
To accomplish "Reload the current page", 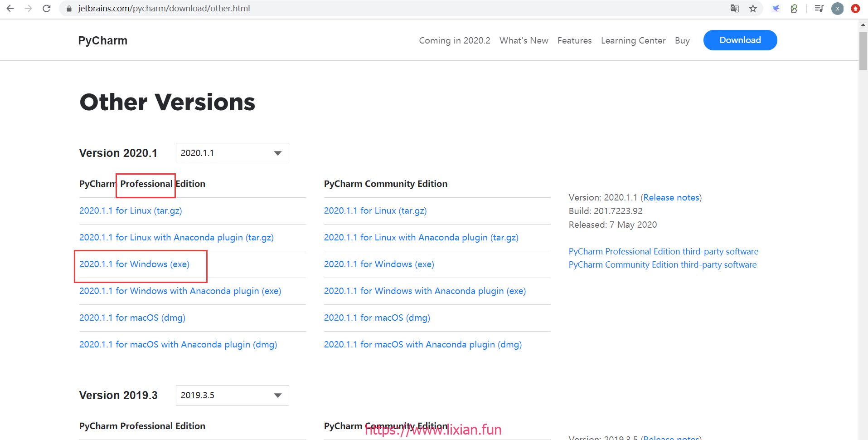I will point(46,9).
